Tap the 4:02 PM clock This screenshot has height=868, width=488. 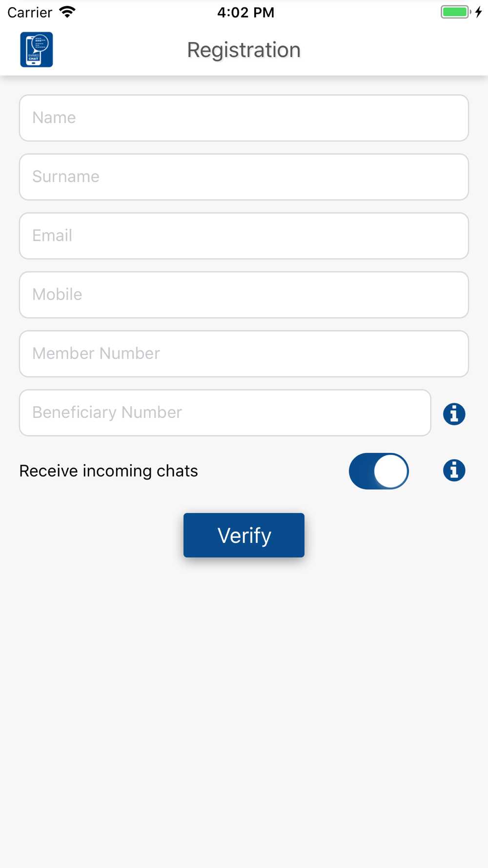pos(245,12)
